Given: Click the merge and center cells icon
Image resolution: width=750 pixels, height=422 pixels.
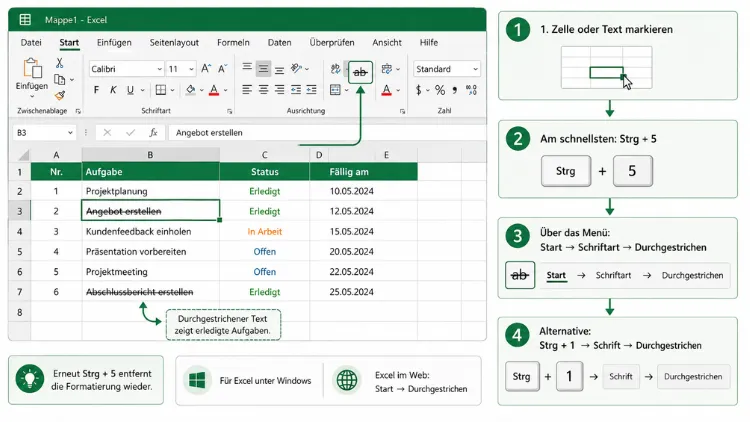Looking at the screenshot, I should click(335, 89).
